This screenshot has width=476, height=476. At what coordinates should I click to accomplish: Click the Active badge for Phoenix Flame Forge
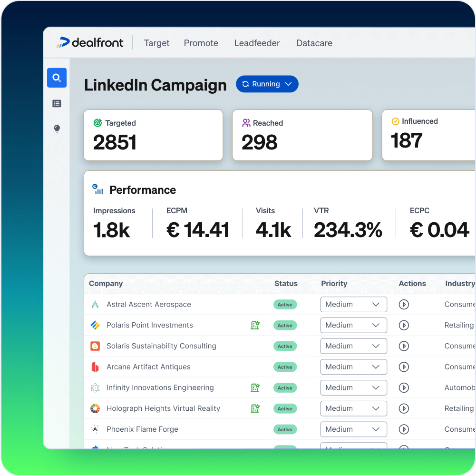(x=285, y=429)
